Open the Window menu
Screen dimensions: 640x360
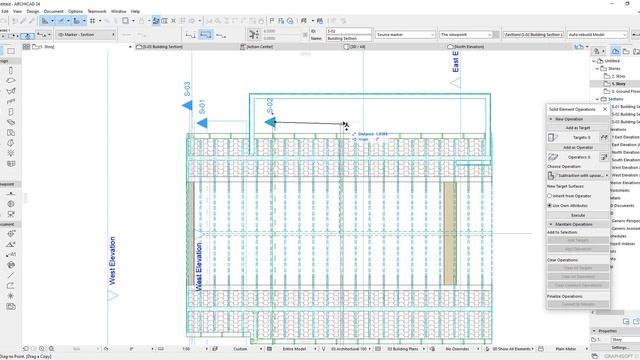pyautogui.click(x=118, y=11)
